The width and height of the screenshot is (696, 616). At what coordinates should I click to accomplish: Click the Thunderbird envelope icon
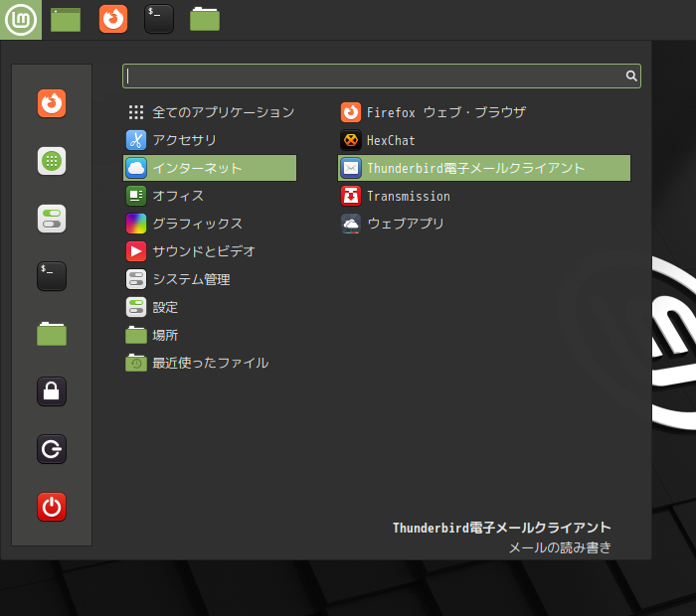[x=351, y=168]
